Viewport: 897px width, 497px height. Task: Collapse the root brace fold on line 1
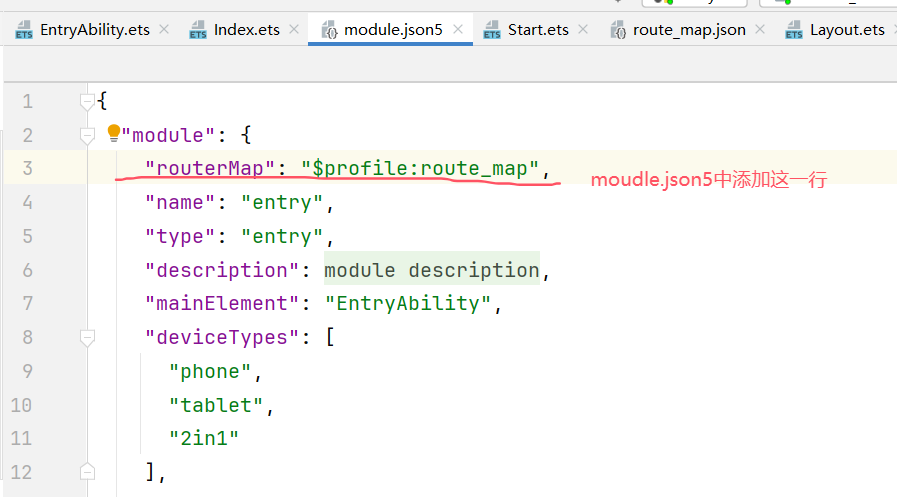(87, 102)
